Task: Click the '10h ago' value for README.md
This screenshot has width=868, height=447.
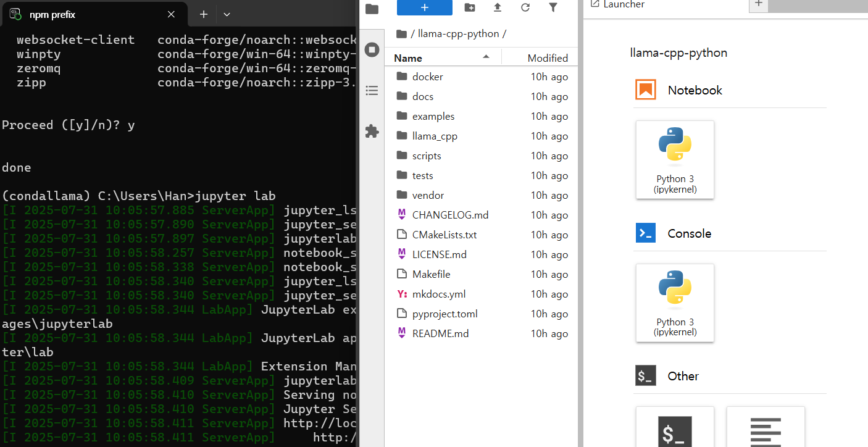Action: pos(549,333)
